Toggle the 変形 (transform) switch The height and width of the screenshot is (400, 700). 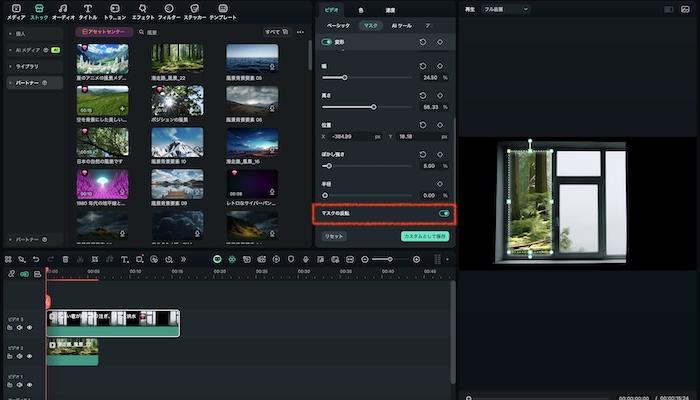[x=327, y=42]
